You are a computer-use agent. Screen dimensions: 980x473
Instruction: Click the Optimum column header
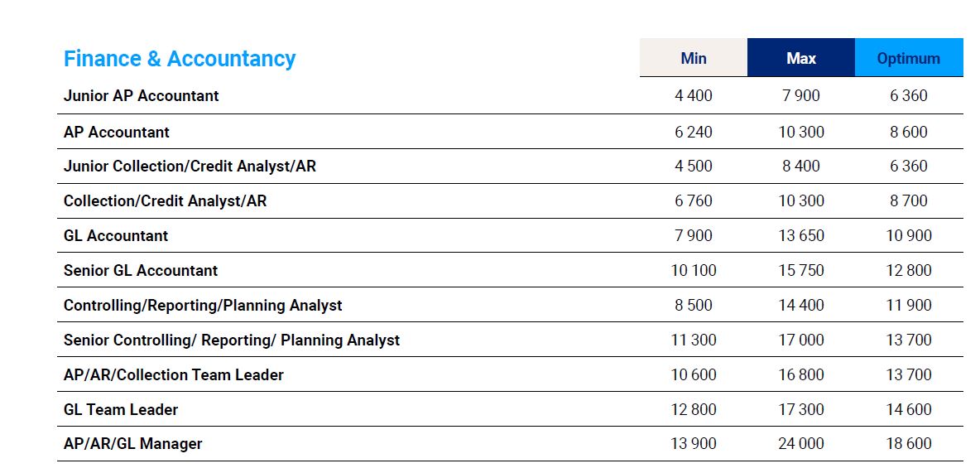[x=909, y=58]
